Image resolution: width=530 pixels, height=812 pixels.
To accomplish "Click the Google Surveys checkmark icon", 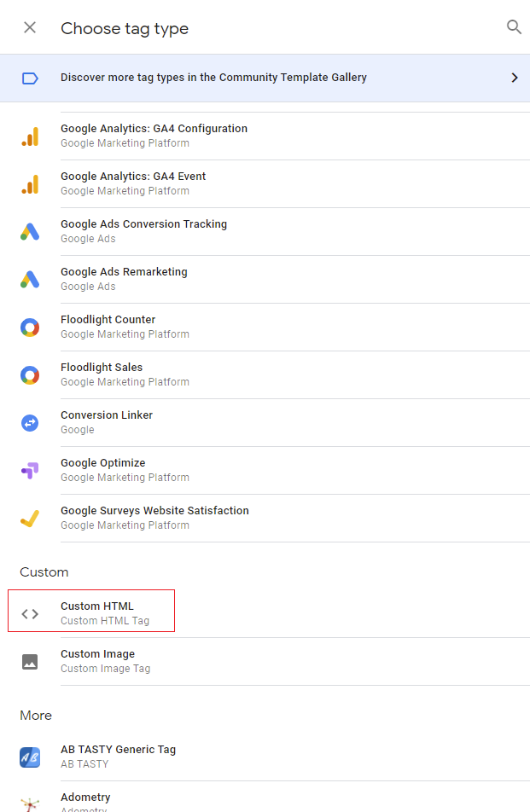I will click(30, 519).
